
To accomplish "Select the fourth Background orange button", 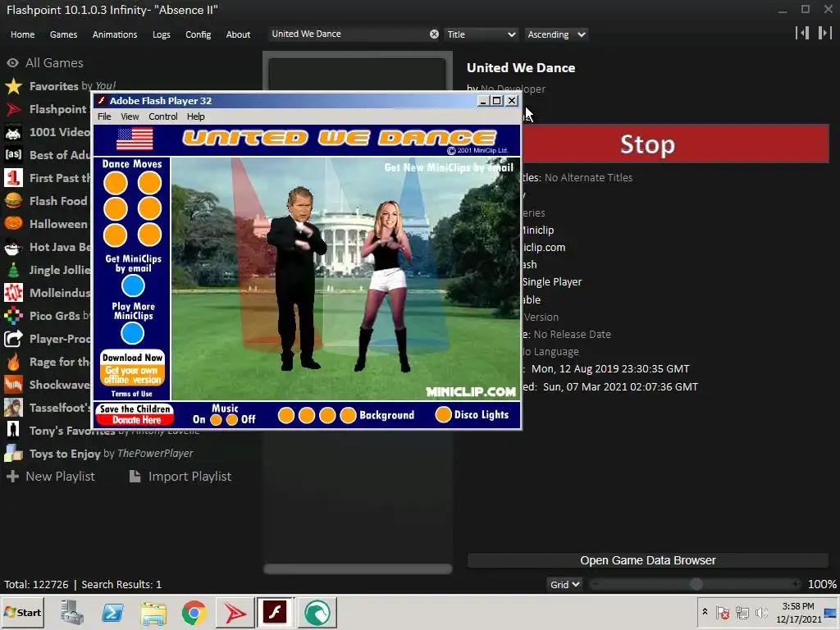I will click(348, 415).
